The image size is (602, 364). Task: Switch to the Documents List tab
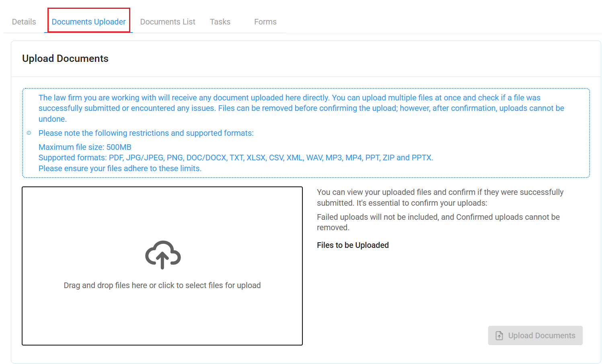168,22
